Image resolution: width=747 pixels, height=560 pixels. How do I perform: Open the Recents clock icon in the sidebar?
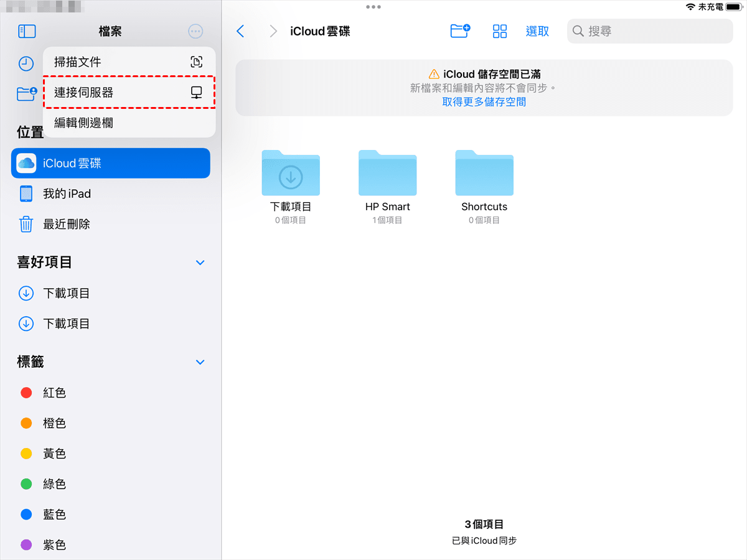[26, 63]
